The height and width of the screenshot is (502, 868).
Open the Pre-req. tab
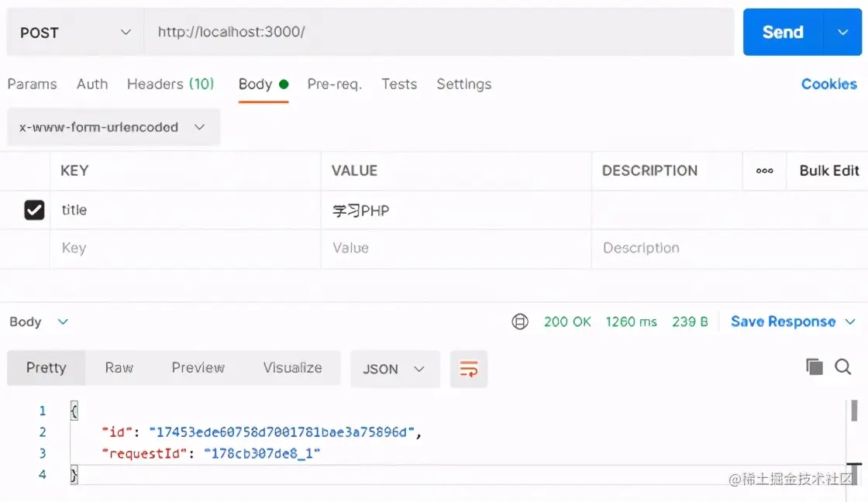pyautogui.click(x=335, y=84)
